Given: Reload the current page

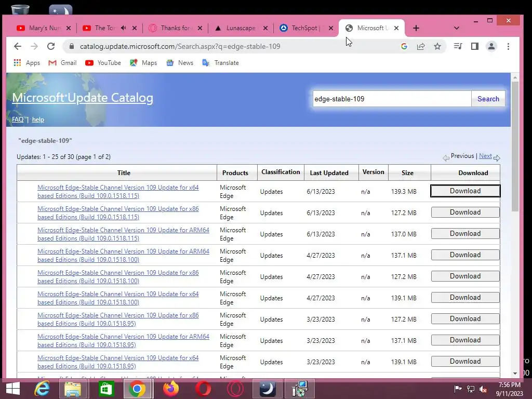Looking at the screenshot, I should coord(51,46).
